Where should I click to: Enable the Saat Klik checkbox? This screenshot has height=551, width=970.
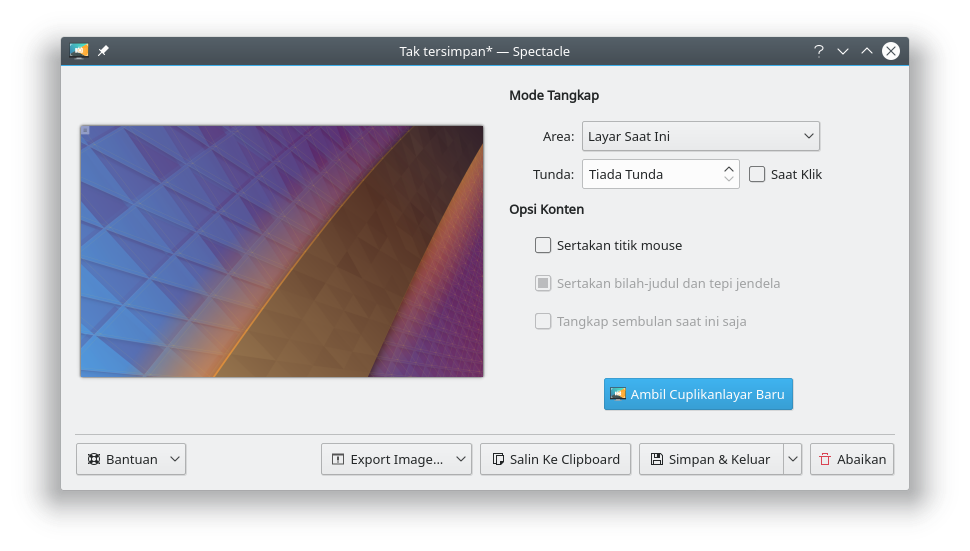(757, 174)
